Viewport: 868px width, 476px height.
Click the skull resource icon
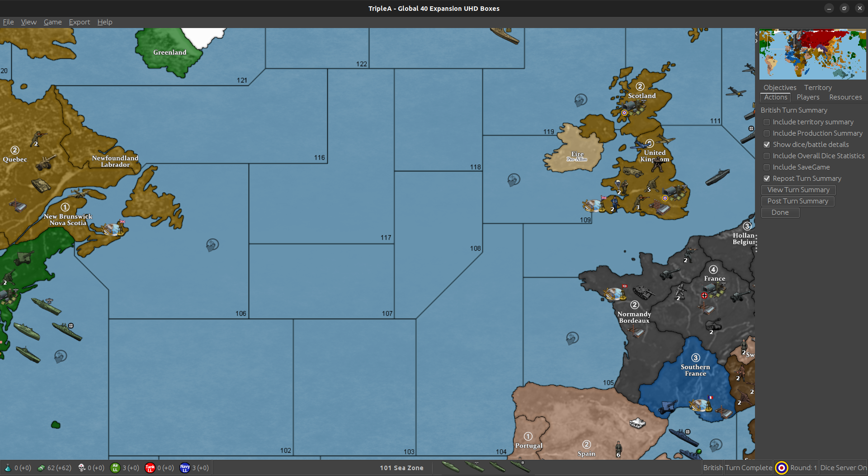82,468
